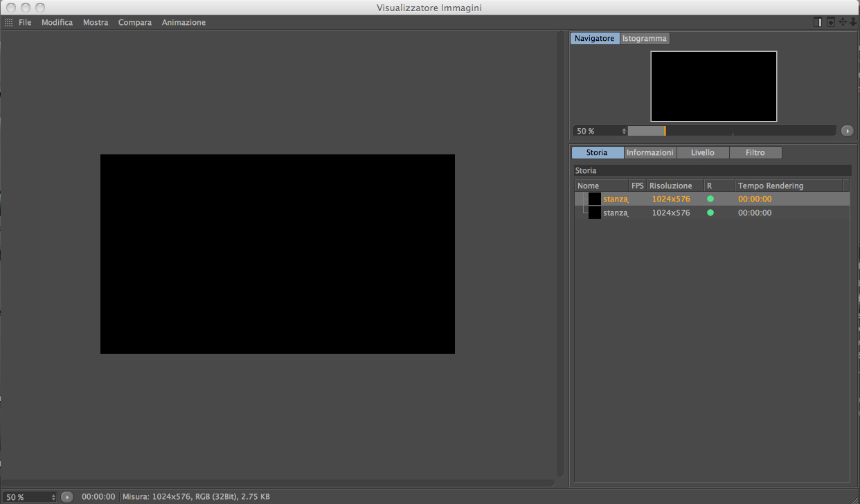Click the Risoluzione column header
Screen dimensions: 860x504
[x=676, y=186]
